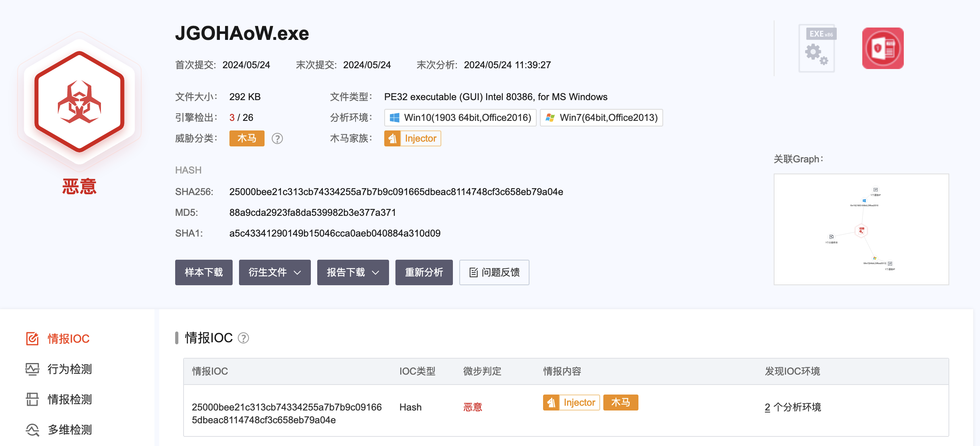Expand the 衍生文件 dropdown
Screen dimensions: 980x446
[275, 272]
